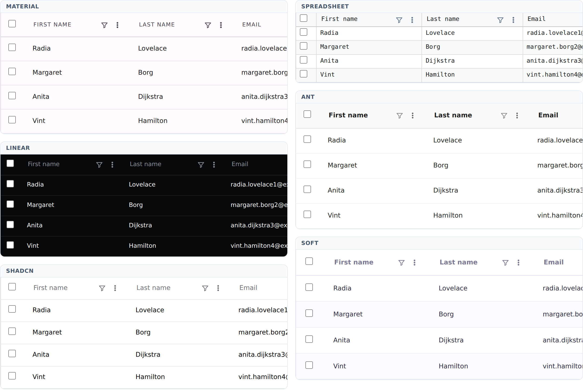
Task: Click Dijkstra cell in Spreadsheet table
Action: click(x=440, y=61)
